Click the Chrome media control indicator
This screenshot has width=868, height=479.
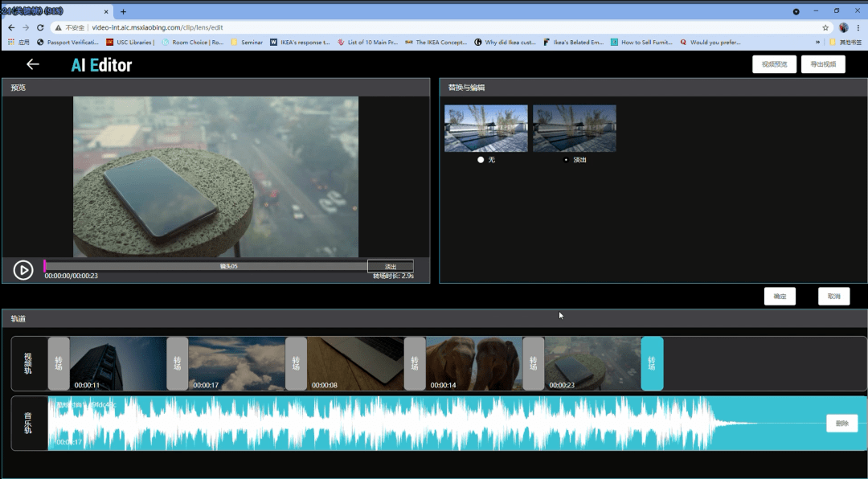tap(796, 11)
